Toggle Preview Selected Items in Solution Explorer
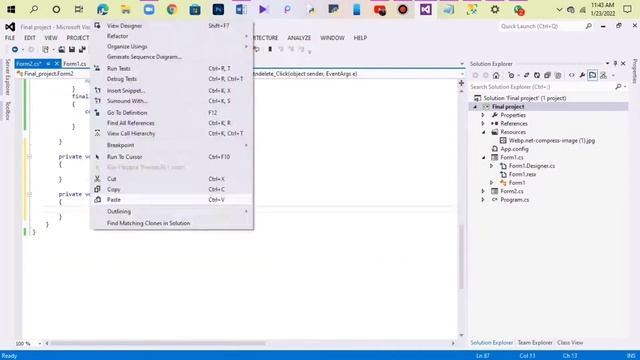This screenshot has width=640, height=360. pyautogui.click(x=592, y=75)
